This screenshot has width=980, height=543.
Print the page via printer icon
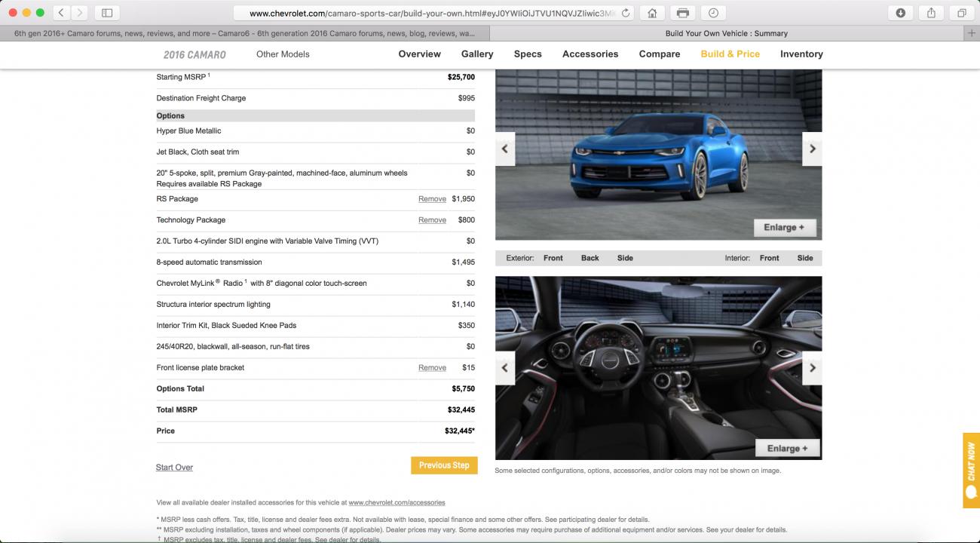682,13
